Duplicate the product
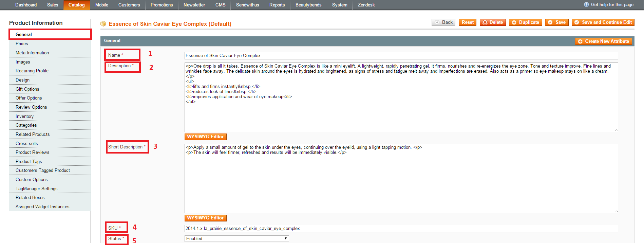Image resolution: width=644 pixels, height=250 pixels. coord(526,22)
